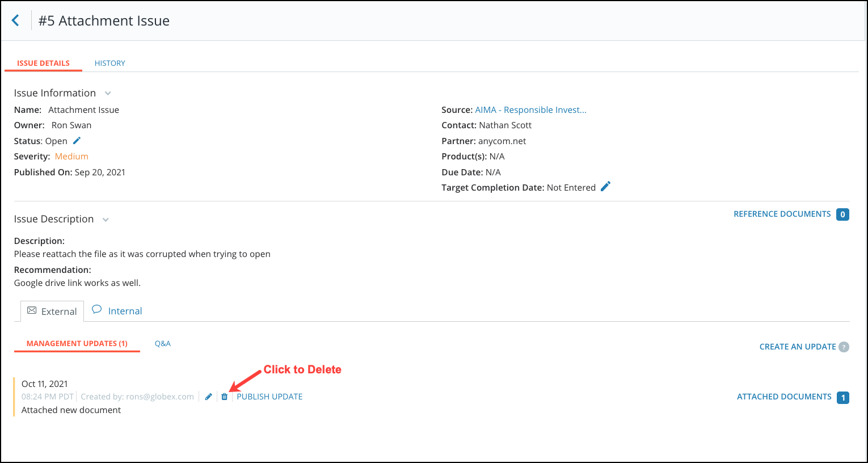Click the partner value anycom.net
The width and height of the screenshot is (868, 463).
click(502, 141)
